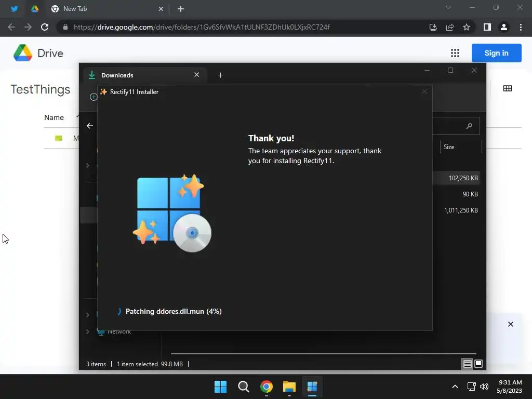The image size is (532, 399).
Task: Expand the tree node above Network
Action: tap(87, 315)
